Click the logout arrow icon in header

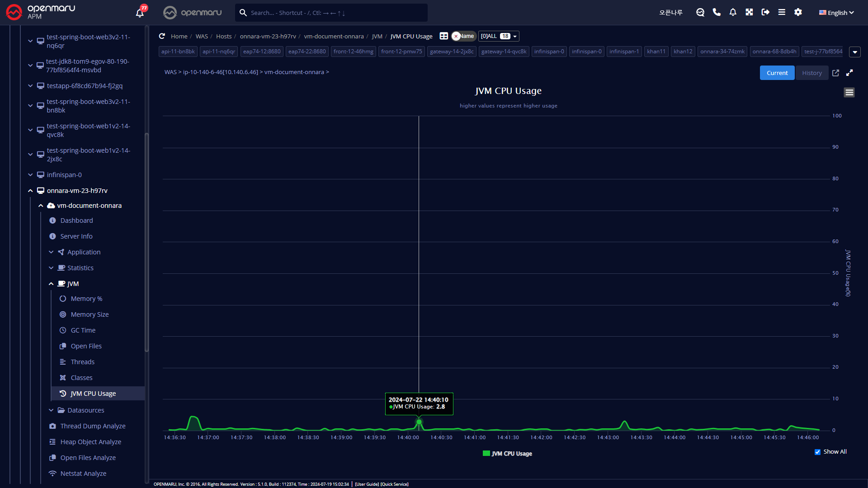coord(765,12)
